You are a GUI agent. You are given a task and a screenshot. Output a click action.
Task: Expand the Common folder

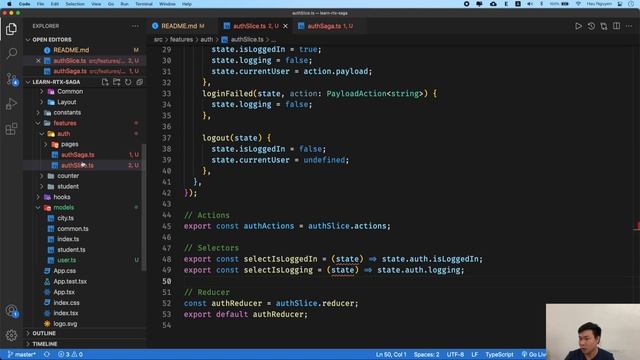coord(41,91)
